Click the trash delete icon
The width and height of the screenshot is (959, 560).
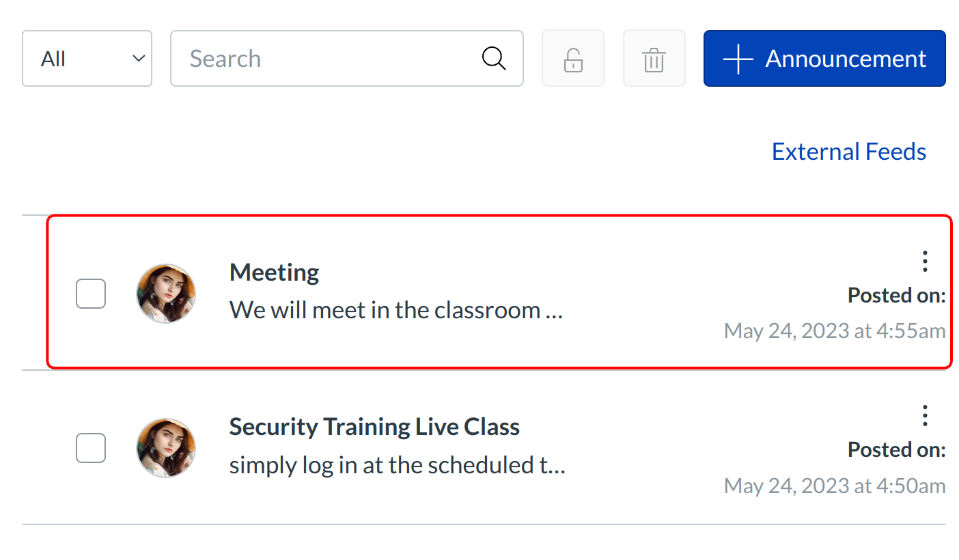(654, 59)
